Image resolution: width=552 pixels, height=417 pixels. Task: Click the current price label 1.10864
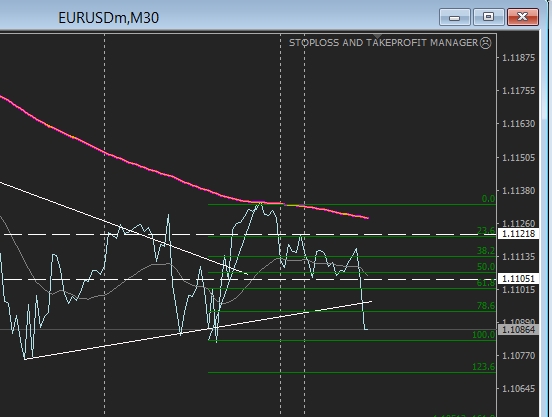[x=519, y=330]
